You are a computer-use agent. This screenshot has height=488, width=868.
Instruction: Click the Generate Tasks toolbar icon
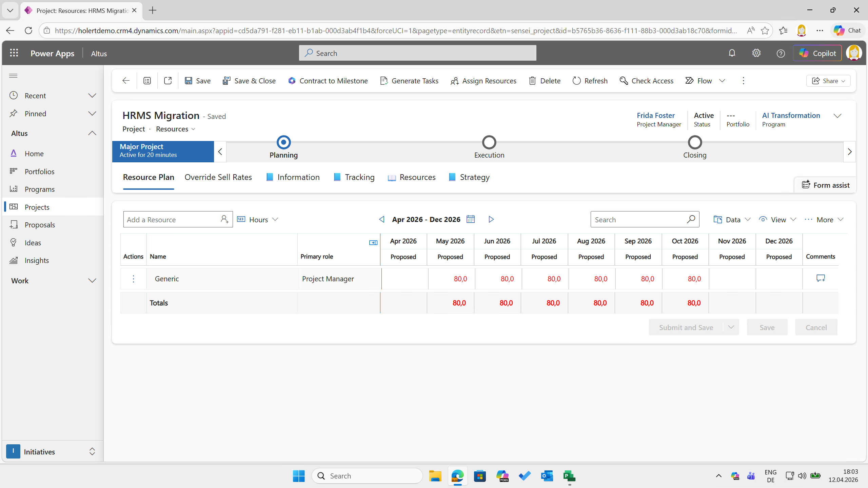384,81
